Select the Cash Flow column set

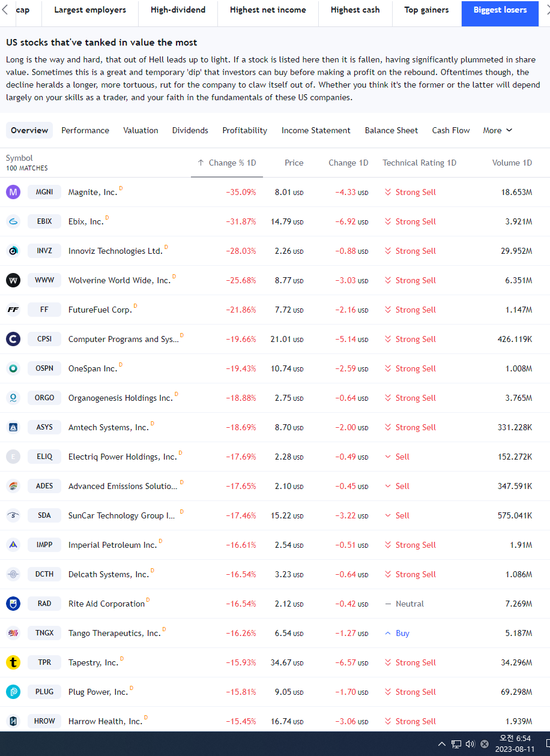(451, 130)
